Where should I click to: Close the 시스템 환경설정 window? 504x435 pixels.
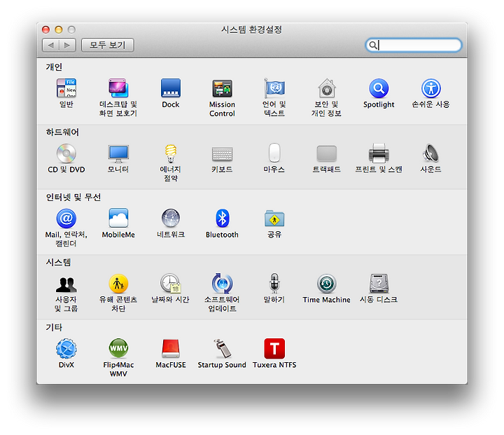tap(45, 29)
